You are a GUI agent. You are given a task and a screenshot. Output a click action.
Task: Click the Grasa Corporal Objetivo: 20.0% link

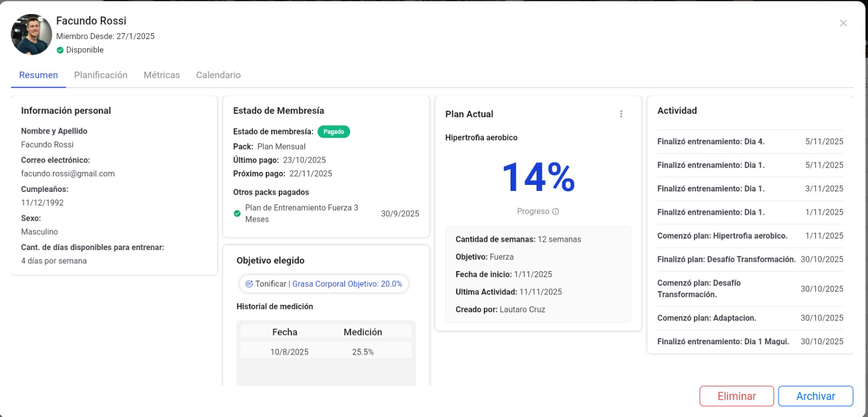coord(347,284)
